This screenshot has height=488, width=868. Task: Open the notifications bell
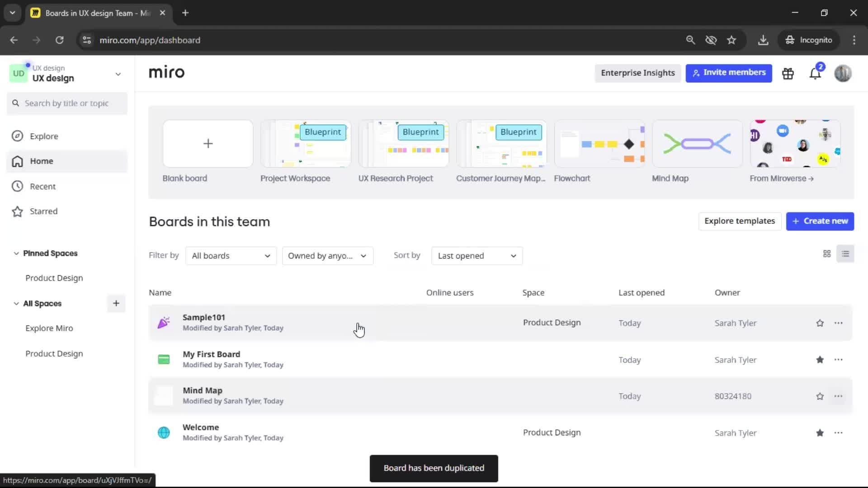click(815, 73)
